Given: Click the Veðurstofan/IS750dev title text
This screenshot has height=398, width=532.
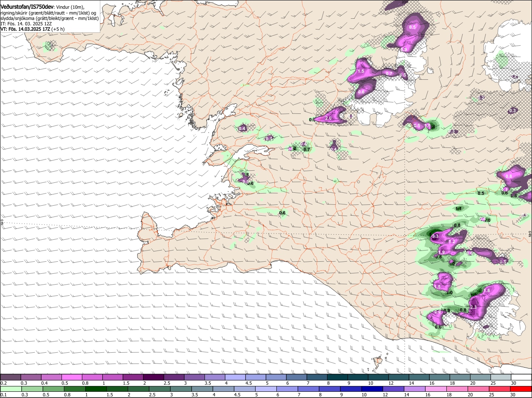Looking at the screenshot, I should click(x=27, y=7).
